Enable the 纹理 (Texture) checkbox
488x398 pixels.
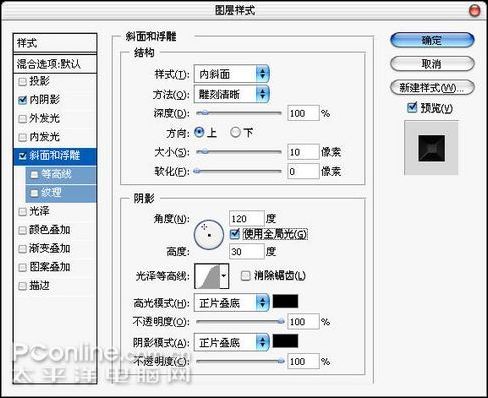tap(34, 193)
